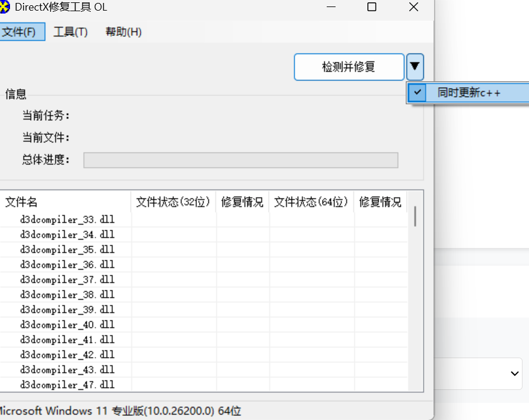This screenshot has width=529, height=420.
Task: Open the 帮助(H) menu
Action: tap(123, 32)
